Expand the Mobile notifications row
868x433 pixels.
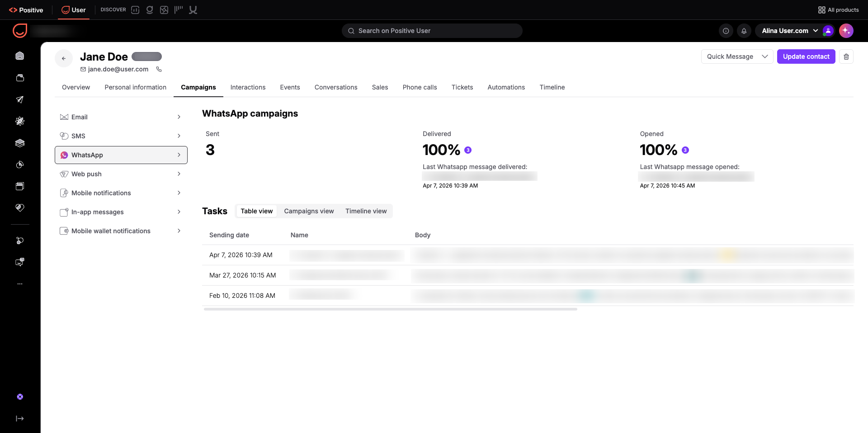tap(121, 193)
